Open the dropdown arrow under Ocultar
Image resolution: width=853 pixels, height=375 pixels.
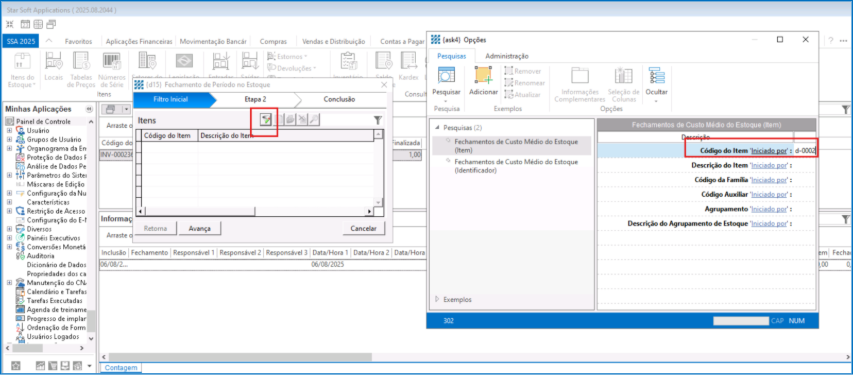point(656,101)
